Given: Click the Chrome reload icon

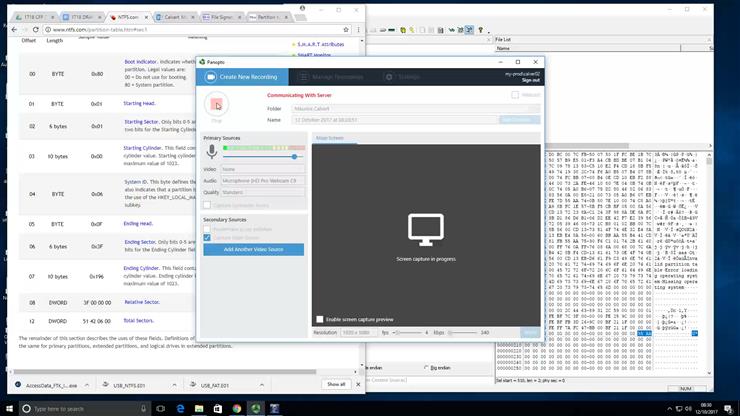Looking at the screenshot, I should pyautogui.click(x=35, y=29).
